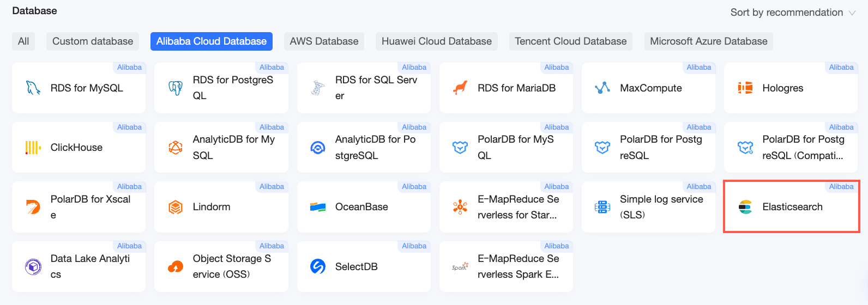Click the OceanBase icon

pyautogui.click(x=318, y=207)
